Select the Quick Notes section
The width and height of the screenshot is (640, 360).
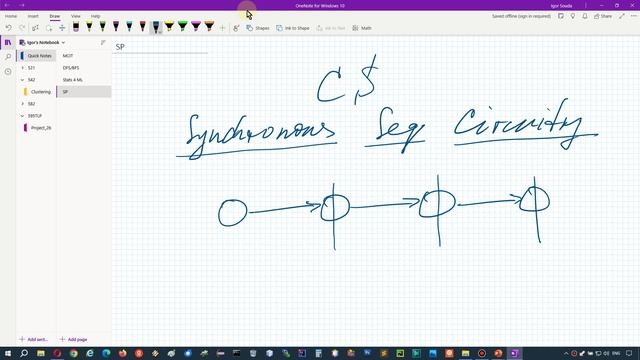click(37, 56)
